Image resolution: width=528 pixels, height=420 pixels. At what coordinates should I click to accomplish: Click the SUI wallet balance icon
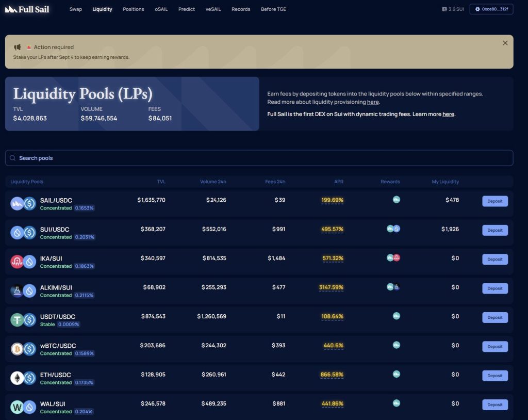(445, 9)
